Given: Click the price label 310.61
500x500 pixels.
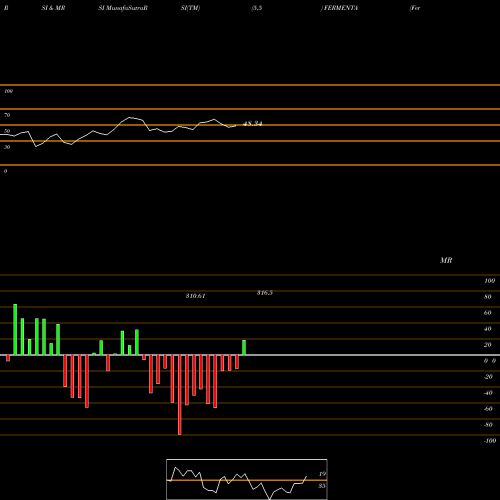Looking at the screenshot, I should 196,296.
